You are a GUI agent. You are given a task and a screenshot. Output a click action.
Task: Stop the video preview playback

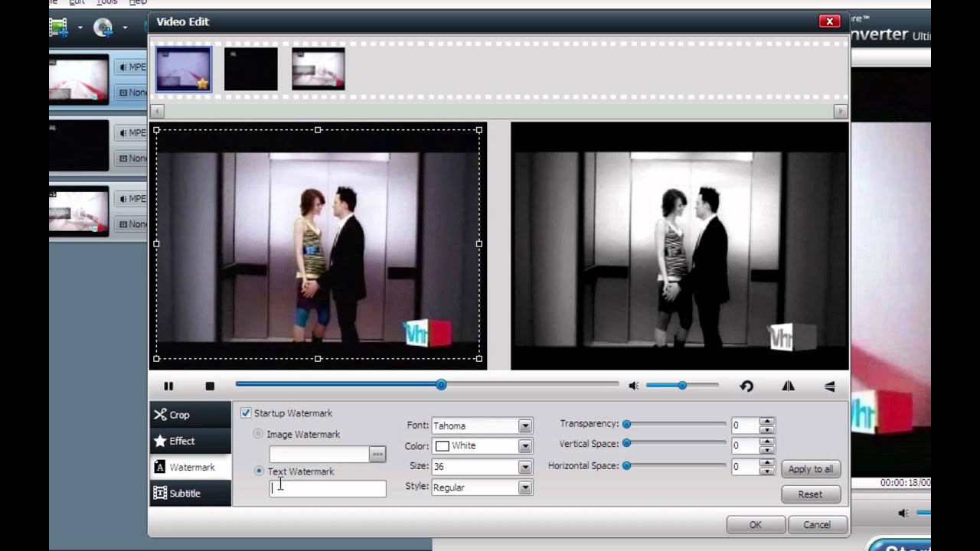coord(210,386)
